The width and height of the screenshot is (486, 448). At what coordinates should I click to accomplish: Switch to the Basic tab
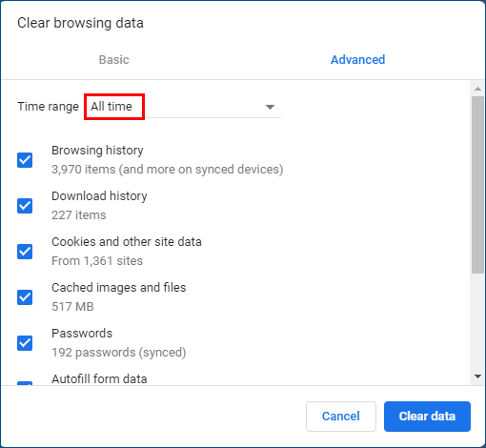[x=113, y=59]
